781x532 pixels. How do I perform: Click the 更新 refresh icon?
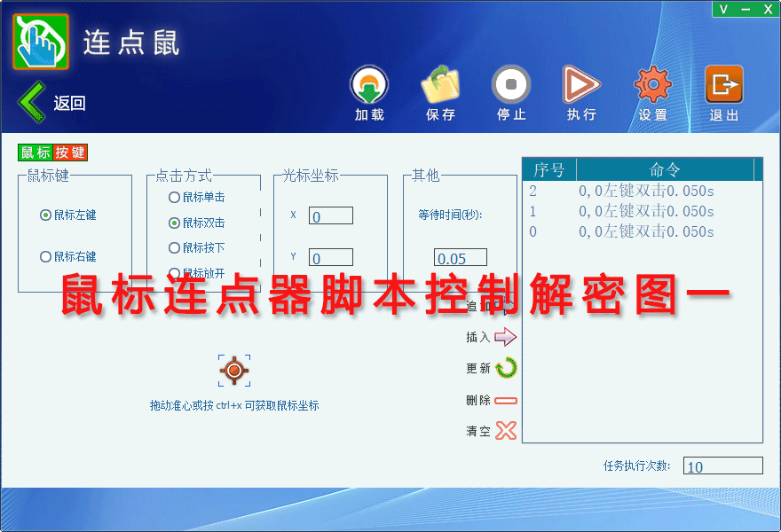pos(506,368)
